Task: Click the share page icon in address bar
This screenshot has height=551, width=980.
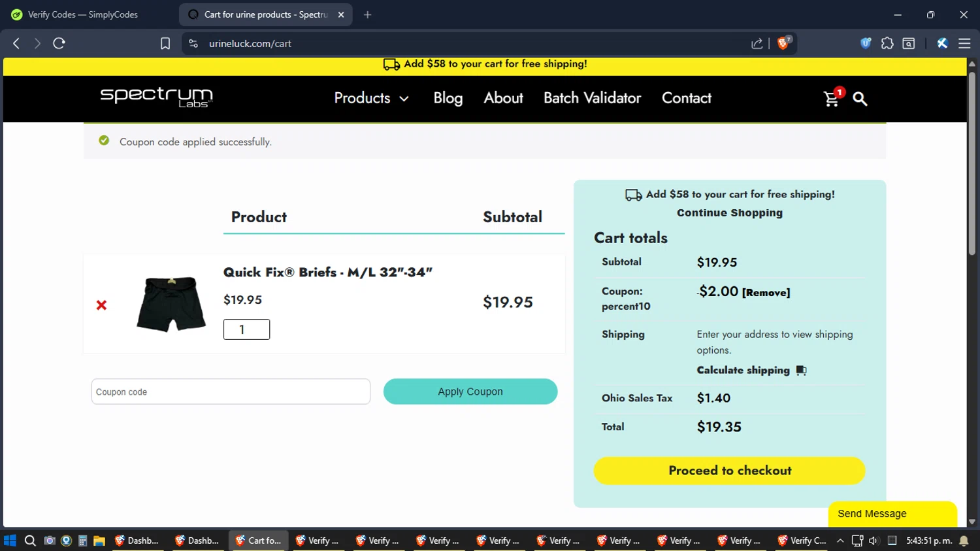Action: 757,43
